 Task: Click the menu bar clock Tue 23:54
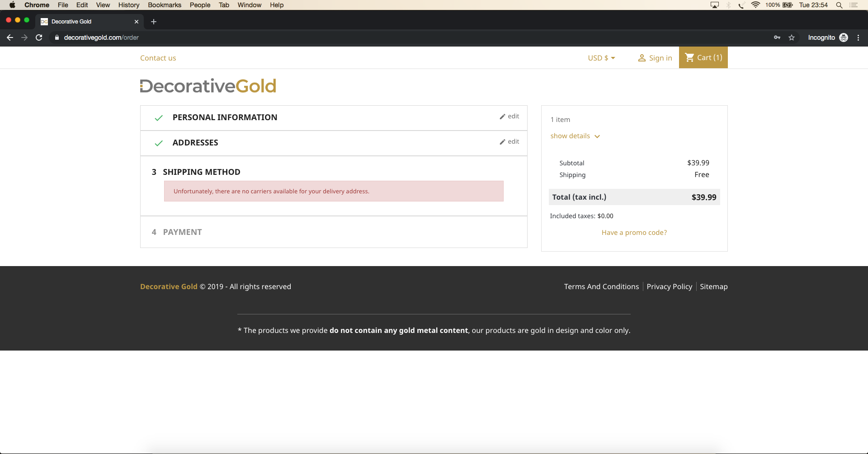coord(813,5)
